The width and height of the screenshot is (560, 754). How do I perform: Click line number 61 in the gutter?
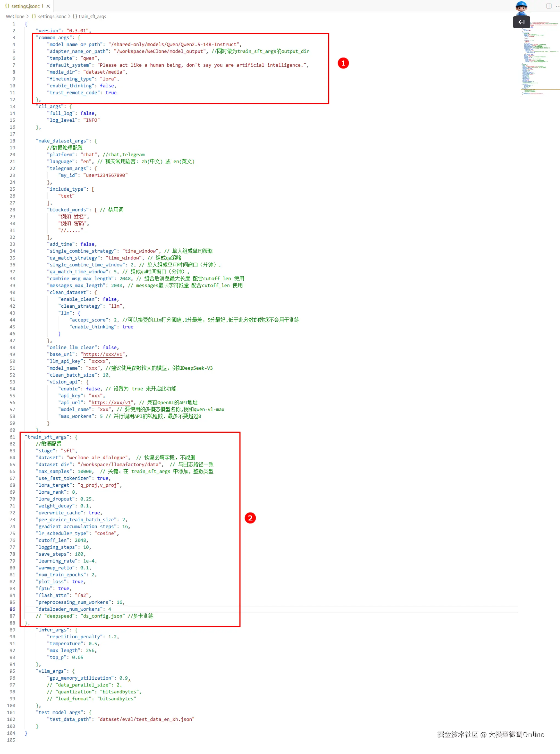(x=12, y=437)
